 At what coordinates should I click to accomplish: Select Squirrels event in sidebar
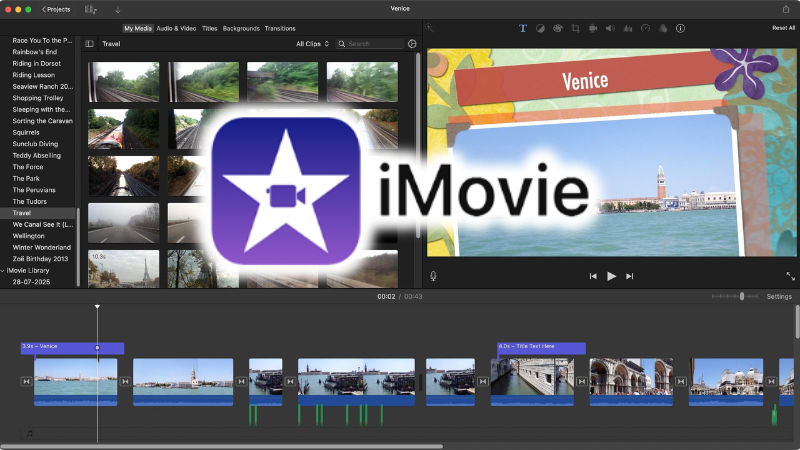point(26,132)
